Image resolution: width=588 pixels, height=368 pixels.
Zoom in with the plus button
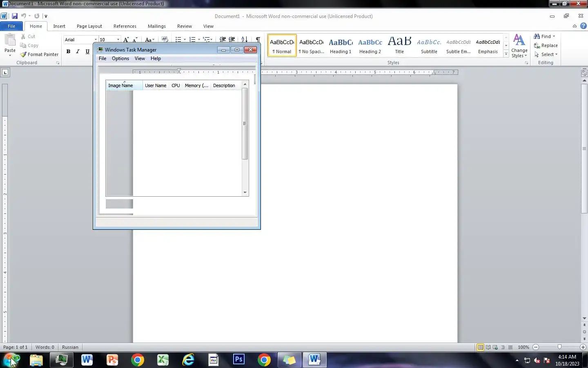click(x=583, y=347)
